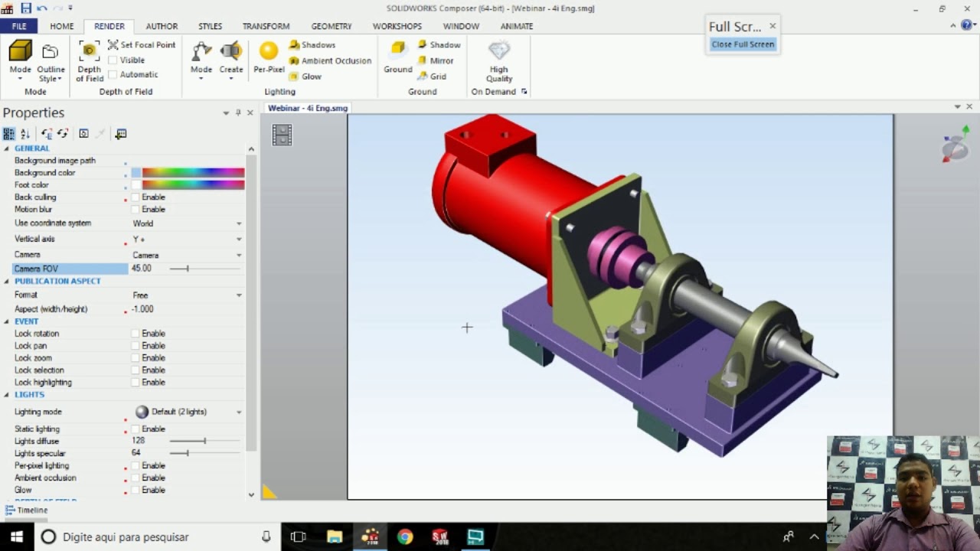Enable the Static lighting checkbox
980x551 pixels.
(x=136, y=429)
